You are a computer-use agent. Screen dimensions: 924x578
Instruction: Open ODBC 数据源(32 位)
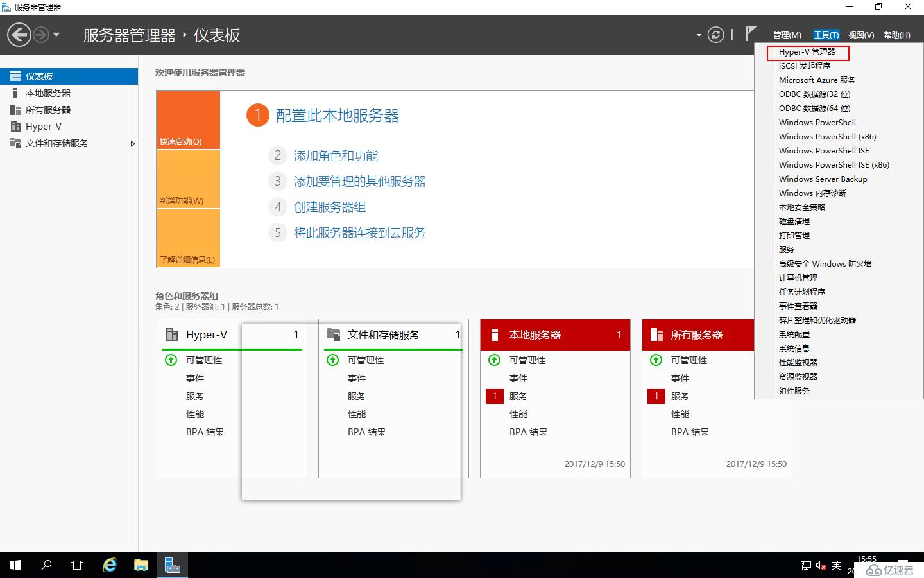[815, 94]
